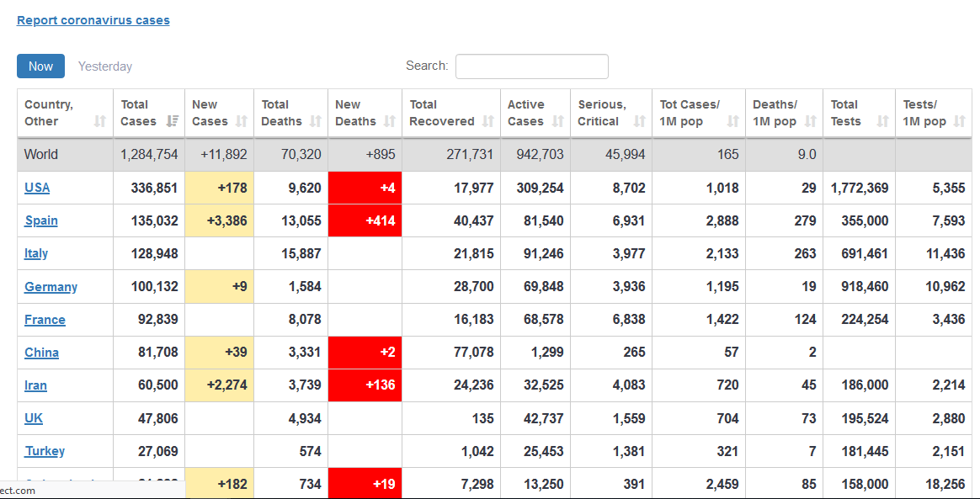Click the Iran country link
Viewport: 980px width, 499px height.
pyautogui.click(x=35, y=385)
